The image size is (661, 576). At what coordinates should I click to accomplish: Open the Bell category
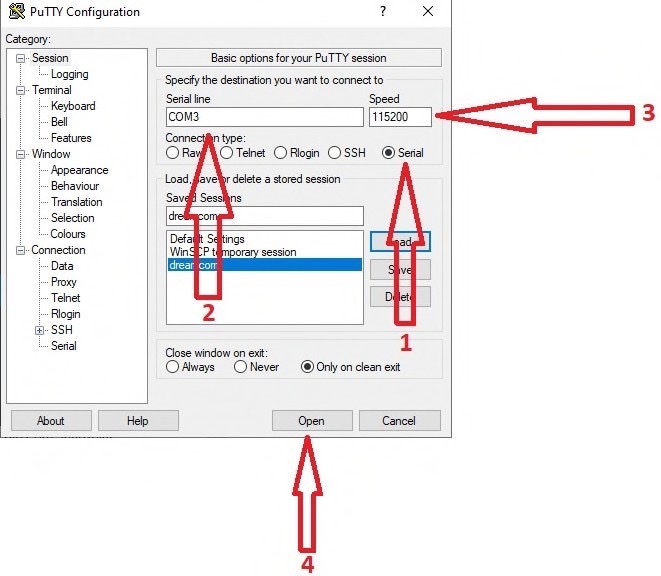(x=59, y=122)
